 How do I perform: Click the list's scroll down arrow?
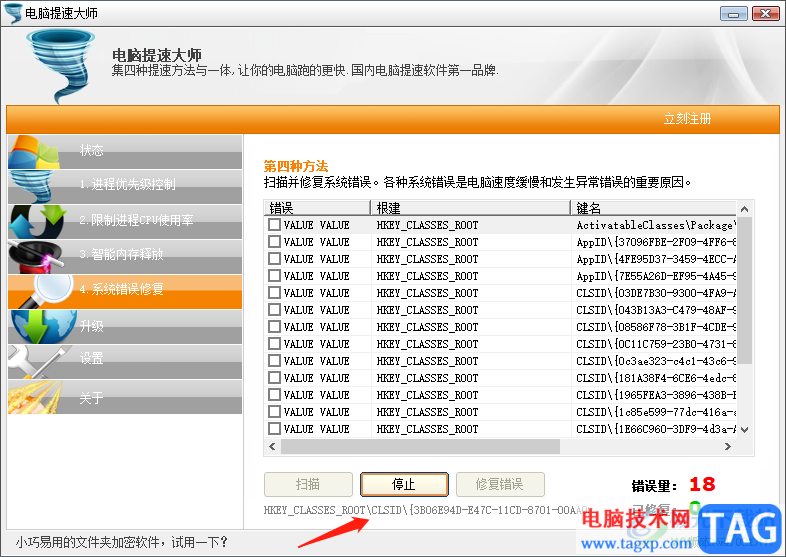[x=744, y=430]
